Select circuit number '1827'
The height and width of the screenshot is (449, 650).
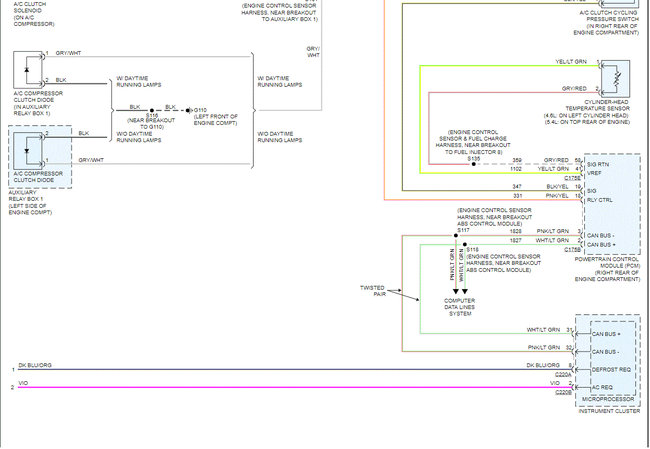(516, 240)
